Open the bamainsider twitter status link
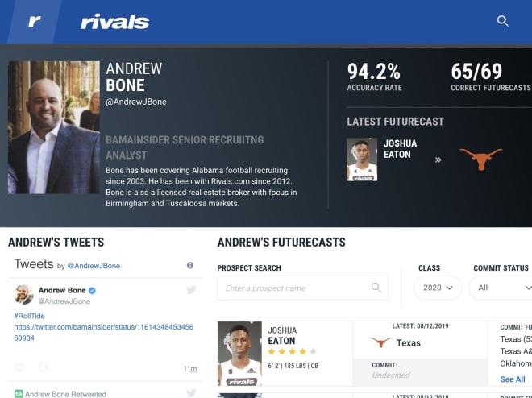 (103, 332)
